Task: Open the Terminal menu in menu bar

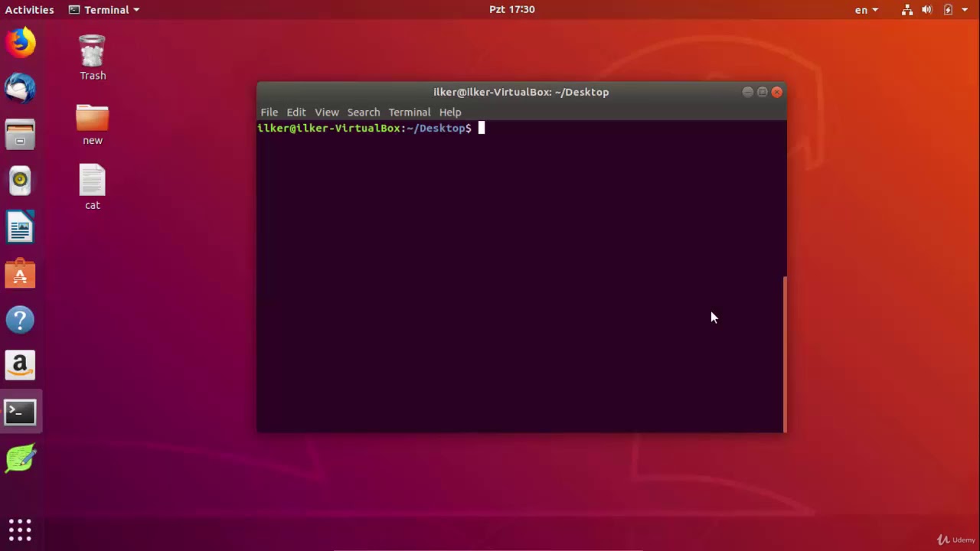Action: tap(410, 112)
